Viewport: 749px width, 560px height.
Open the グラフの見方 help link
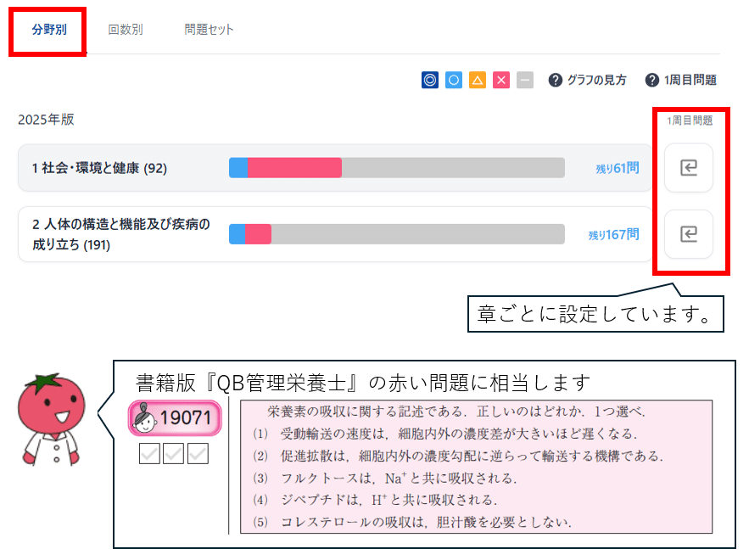coord(588,80)
